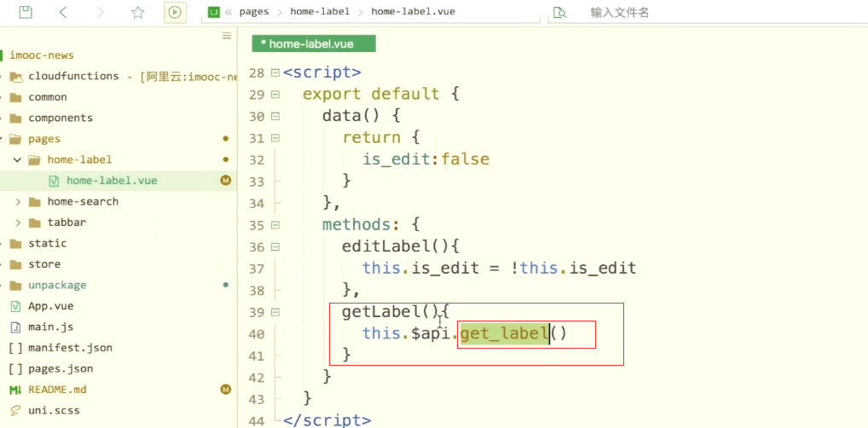
Task: Expand the home-search folder chevron
Action: [x=18, y=201]
